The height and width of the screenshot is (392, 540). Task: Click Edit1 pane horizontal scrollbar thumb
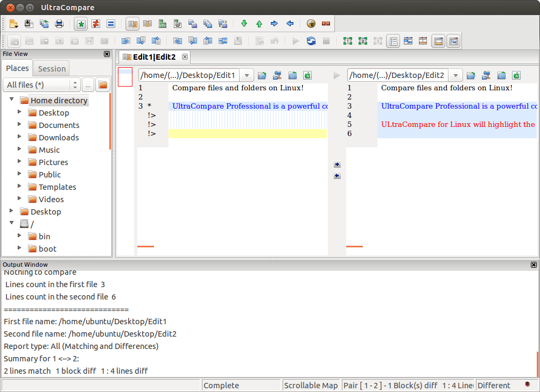pos(146,247)
